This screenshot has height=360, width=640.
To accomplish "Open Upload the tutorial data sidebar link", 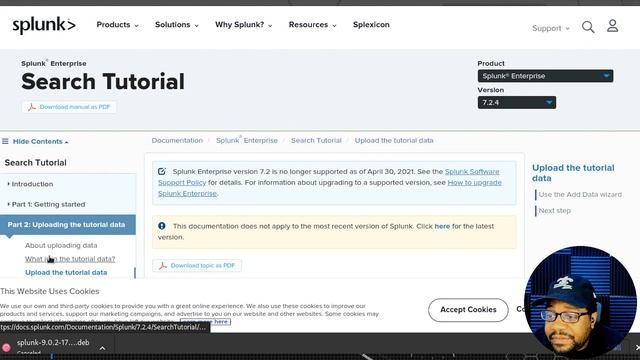I will coord(66,272).
